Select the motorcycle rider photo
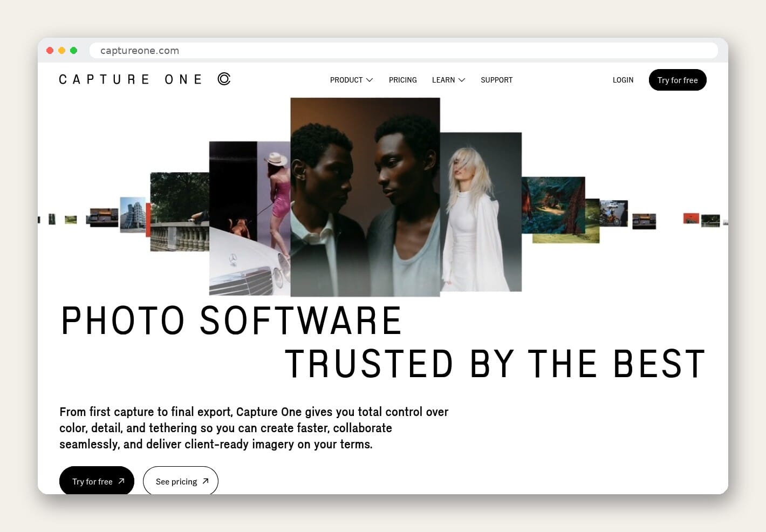766x532 pixels. click(x=613, y=213)
